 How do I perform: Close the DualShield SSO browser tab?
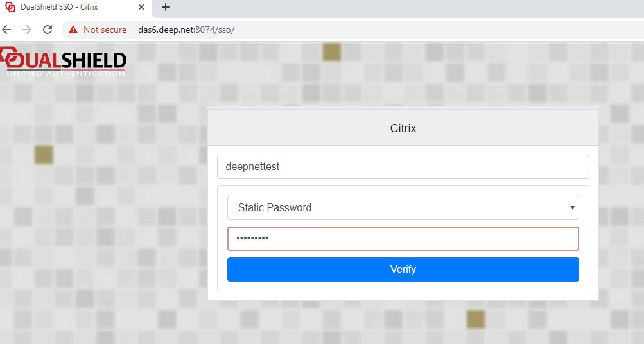point(141,7)
